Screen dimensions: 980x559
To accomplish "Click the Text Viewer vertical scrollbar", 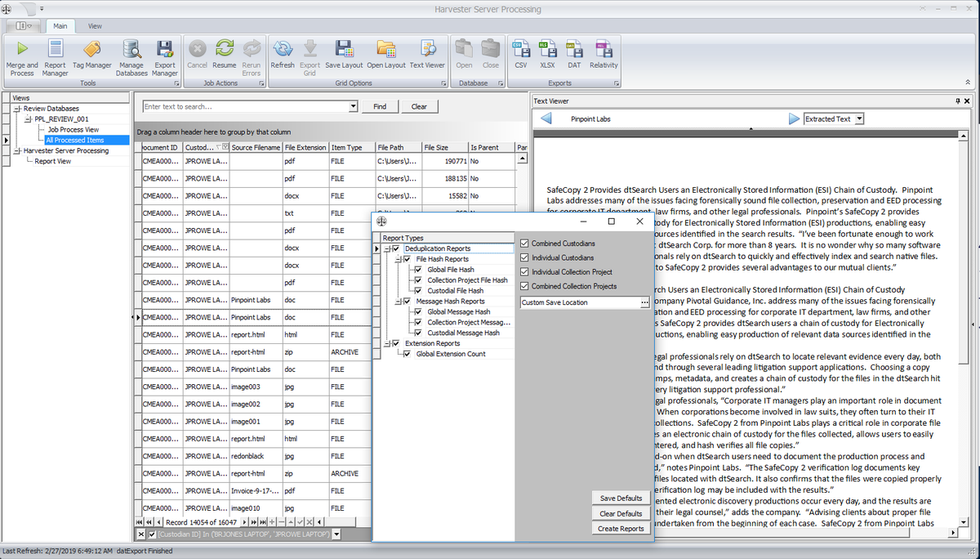I will point(963,327).
